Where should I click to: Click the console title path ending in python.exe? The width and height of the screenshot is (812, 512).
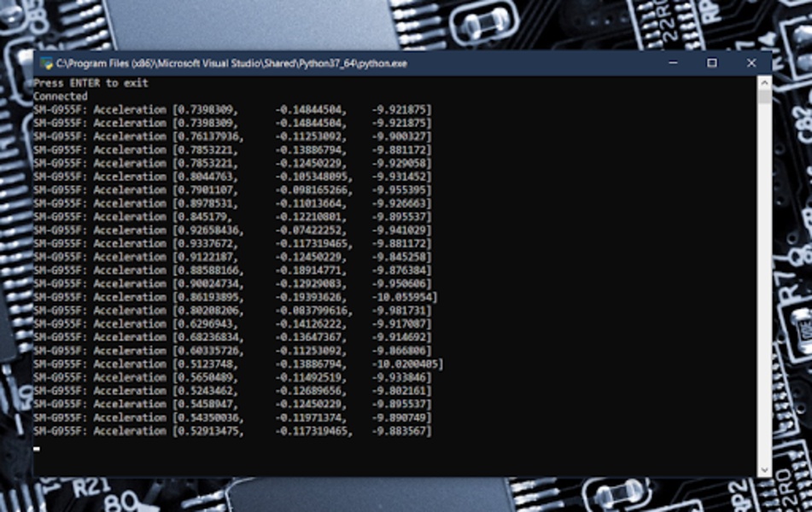pos(231,64)
